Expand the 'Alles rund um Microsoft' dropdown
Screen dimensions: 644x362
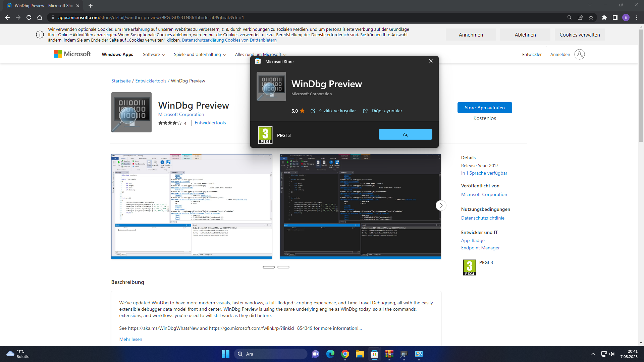tap(261, 54)
